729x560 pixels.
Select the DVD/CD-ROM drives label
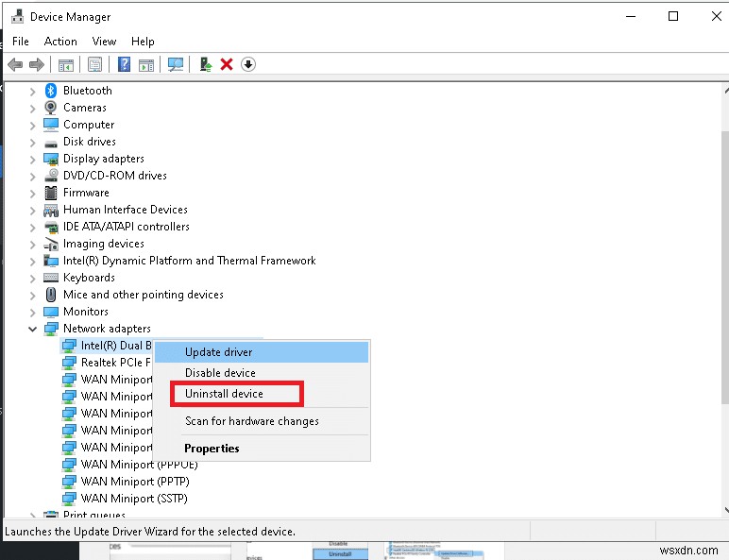click(115, 176)
